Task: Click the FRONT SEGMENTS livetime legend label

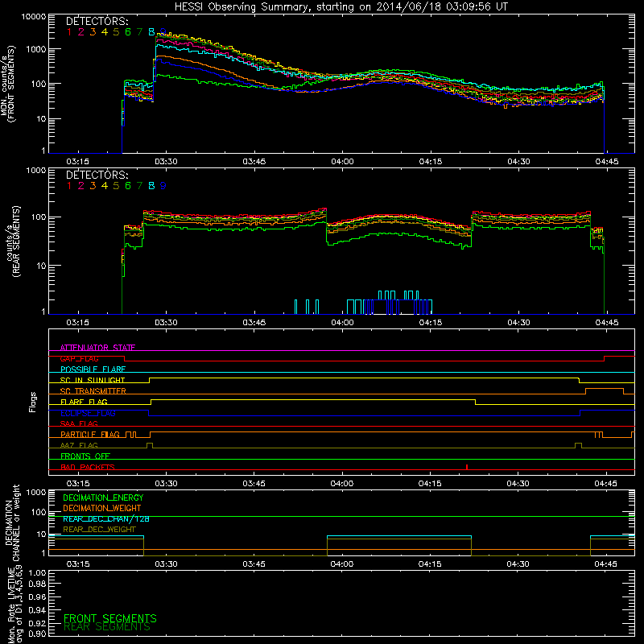Action: click(110, 618)
